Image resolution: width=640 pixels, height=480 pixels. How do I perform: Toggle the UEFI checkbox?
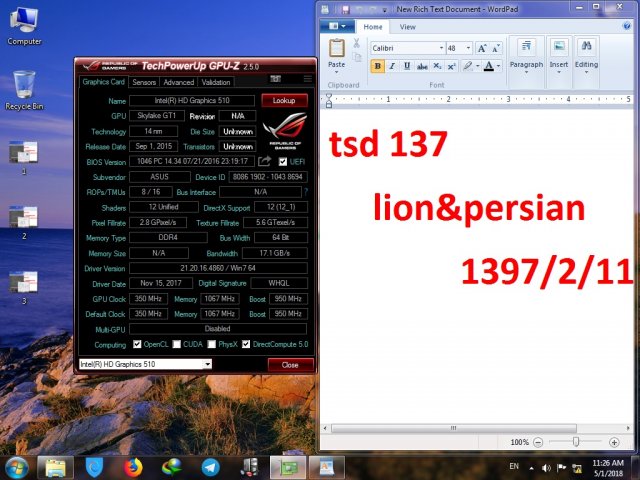tap(283, 161)
